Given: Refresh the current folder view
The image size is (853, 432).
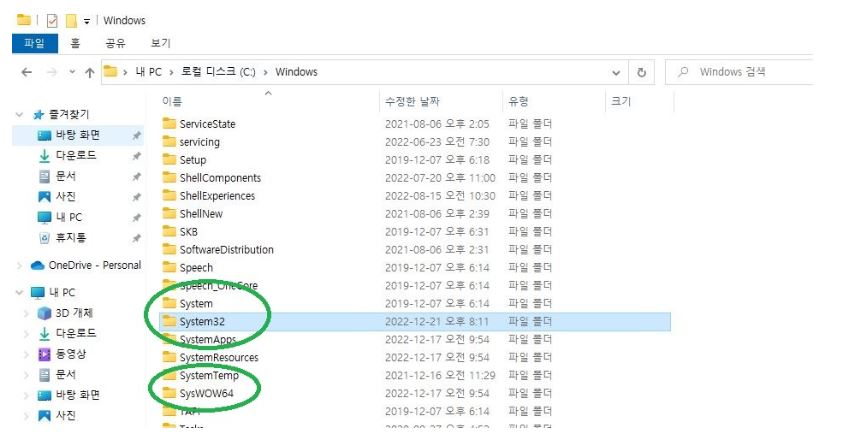Looking at the screenshot, I should tap(641, 72).
